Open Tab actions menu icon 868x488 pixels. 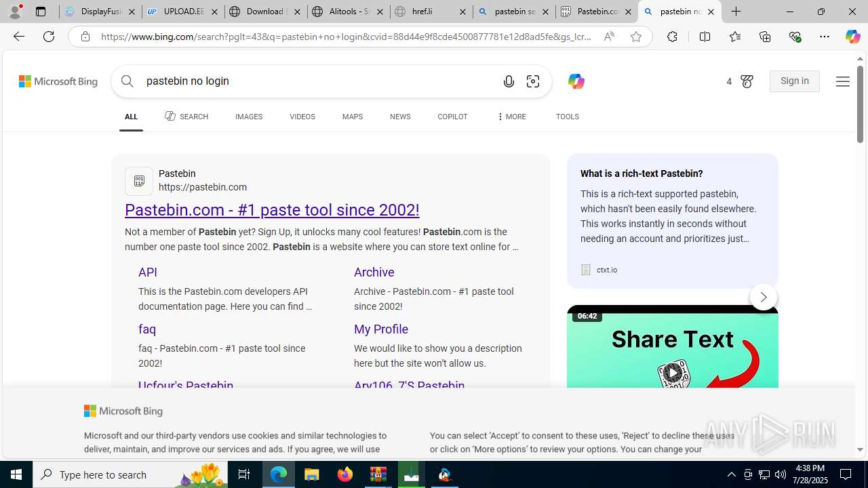point(41,12)
